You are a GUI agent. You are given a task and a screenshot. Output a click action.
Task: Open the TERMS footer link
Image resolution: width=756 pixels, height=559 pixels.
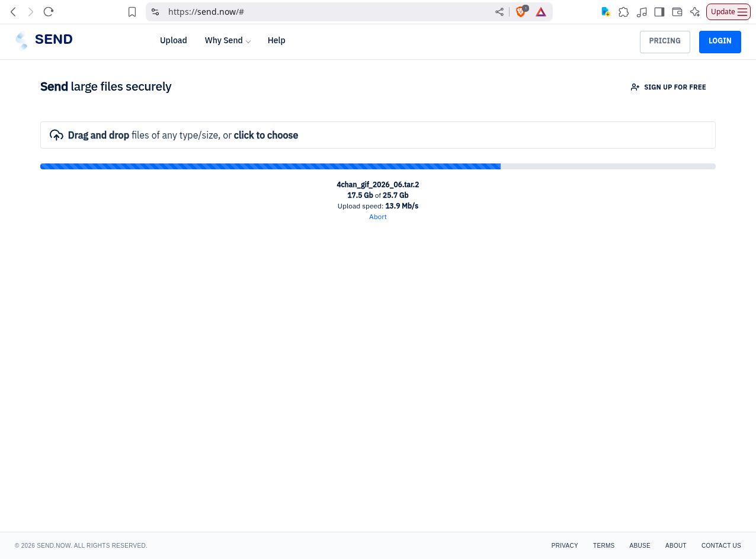click(x=604, y=545)
